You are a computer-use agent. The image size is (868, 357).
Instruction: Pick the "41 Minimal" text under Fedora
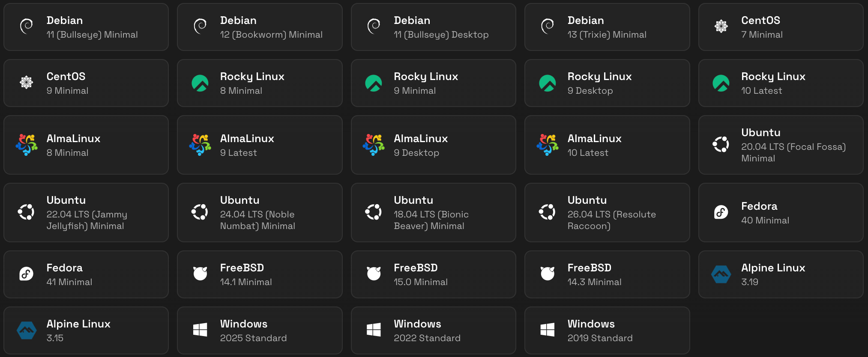point(69,282)
